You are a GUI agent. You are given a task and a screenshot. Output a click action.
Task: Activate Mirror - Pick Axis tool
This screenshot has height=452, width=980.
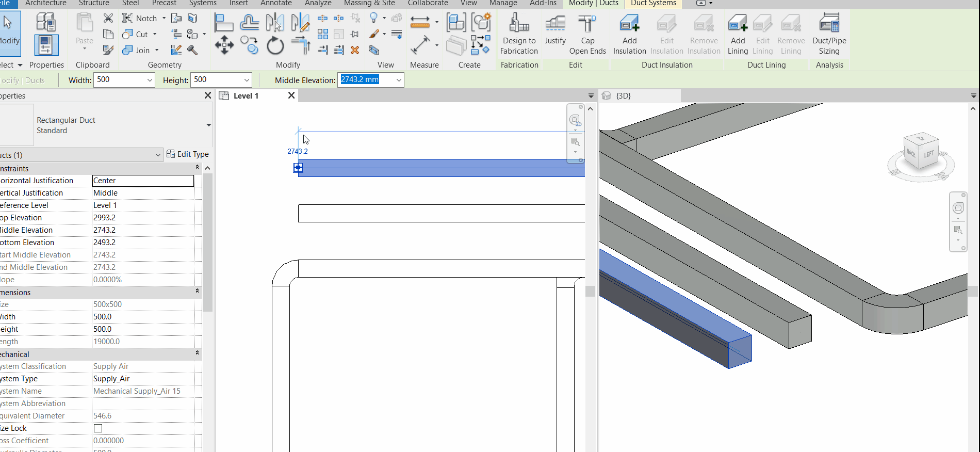(275, 23)
